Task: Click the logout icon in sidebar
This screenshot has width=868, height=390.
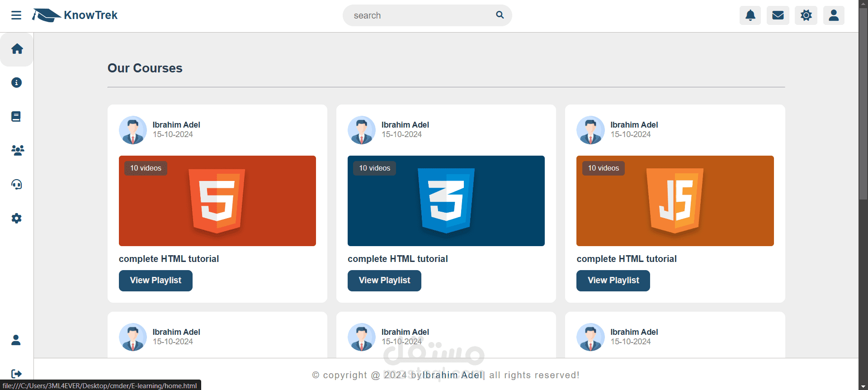Action: pyautogui.click(x=17, y=374)
